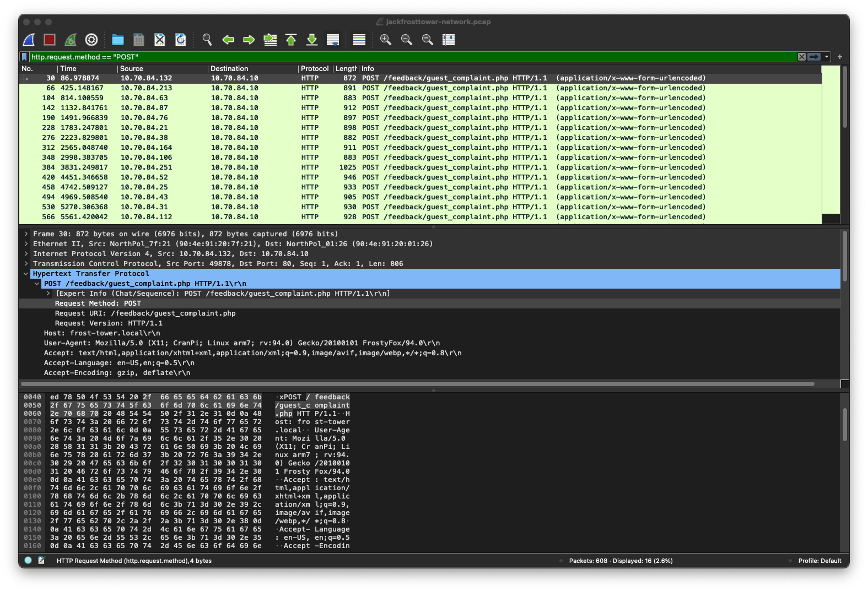Toggle packet list colorization rules
Image resolution: width=868 pixels, height=591 pixels.
coord(359,40)
